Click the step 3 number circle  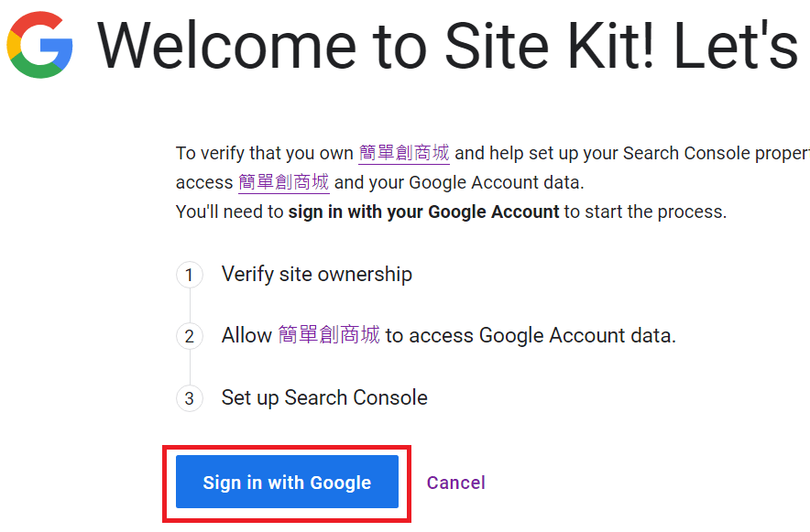click(x=190, y=398)
